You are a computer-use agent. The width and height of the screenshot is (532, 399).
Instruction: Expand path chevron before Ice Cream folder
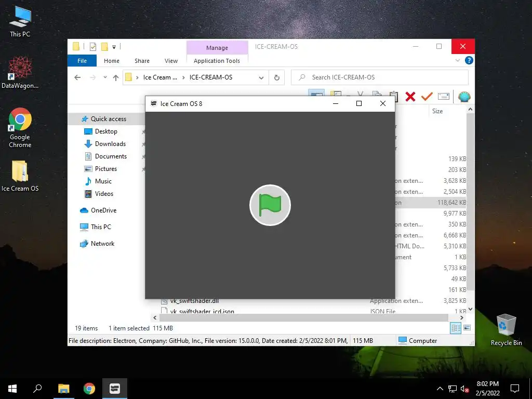click(x=137, y=77)
